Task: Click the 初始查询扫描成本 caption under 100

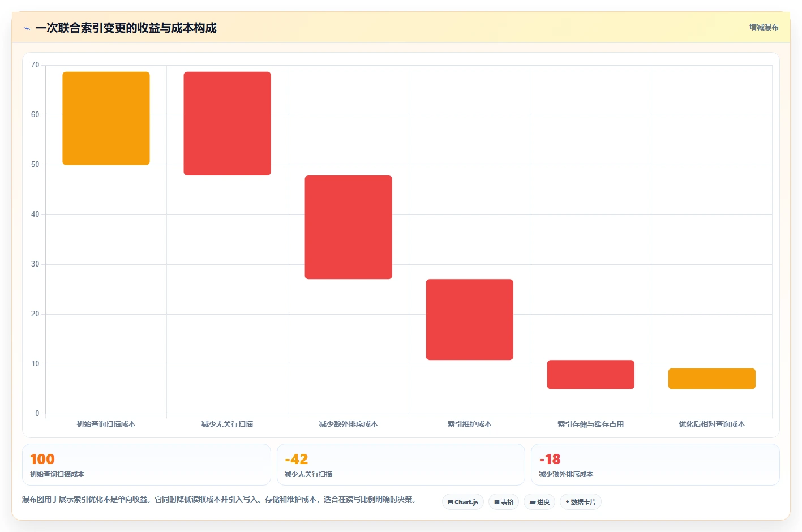Action: click(57, 474)
